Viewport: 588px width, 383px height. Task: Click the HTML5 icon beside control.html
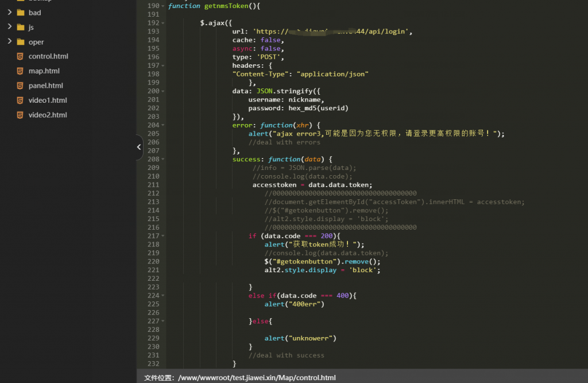point(20,56)
